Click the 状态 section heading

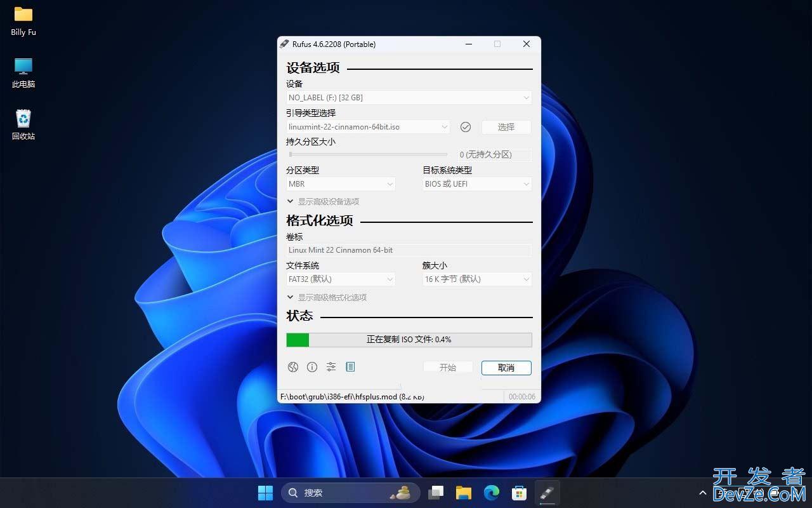coord(299,316)
